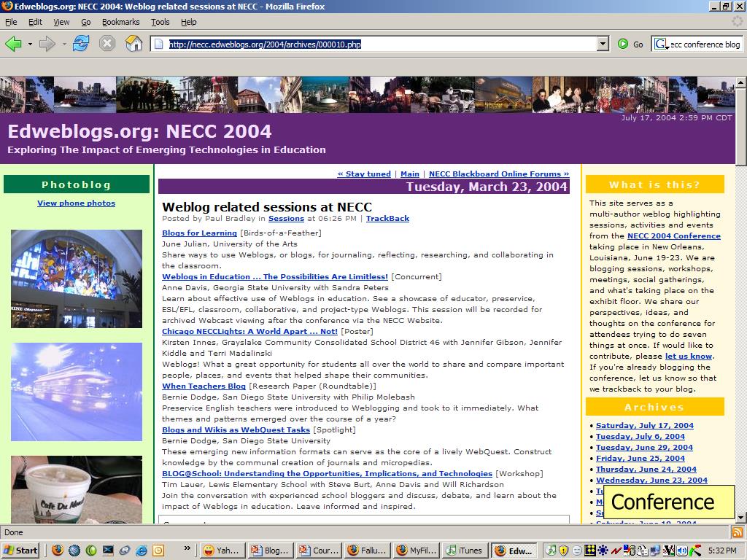Click the View phone photos link

[x=76, y=203]
